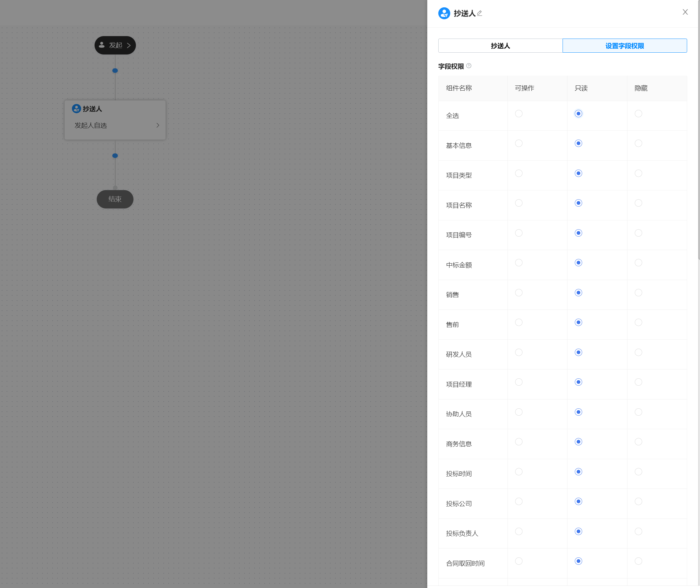Viewport: 700px width, 588px height.
Task: Click the 抄送人 avatar icon in panel header
Action: point(444,13)
